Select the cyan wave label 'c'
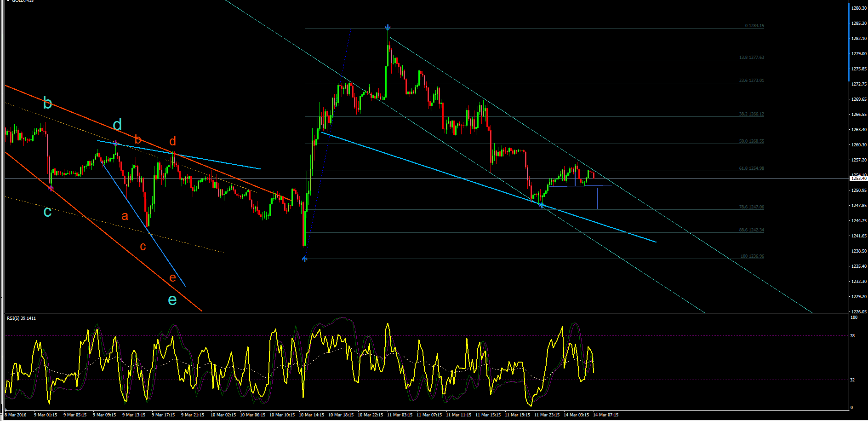This screenshot has height=421, width=868. [47, 212]
